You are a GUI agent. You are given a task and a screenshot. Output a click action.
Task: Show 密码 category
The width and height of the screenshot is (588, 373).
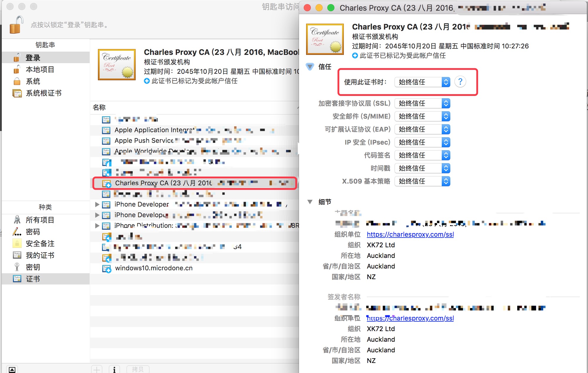tap(46, 232)
